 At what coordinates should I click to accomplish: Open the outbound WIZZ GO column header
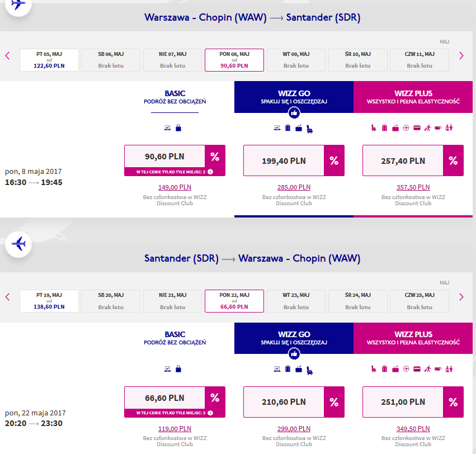pos(294,97)
